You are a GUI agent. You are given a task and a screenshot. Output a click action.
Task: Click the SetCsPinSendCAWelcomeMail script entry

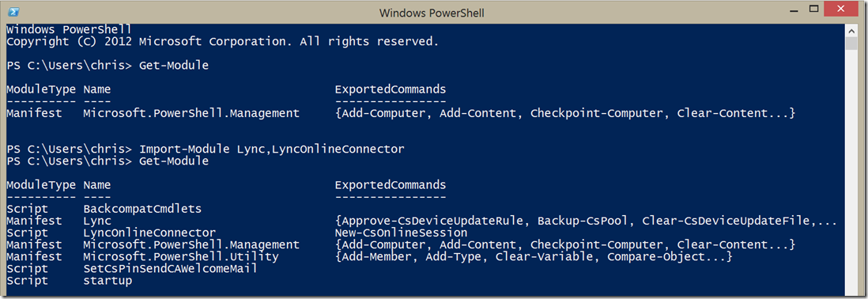[x=170, y=269]
